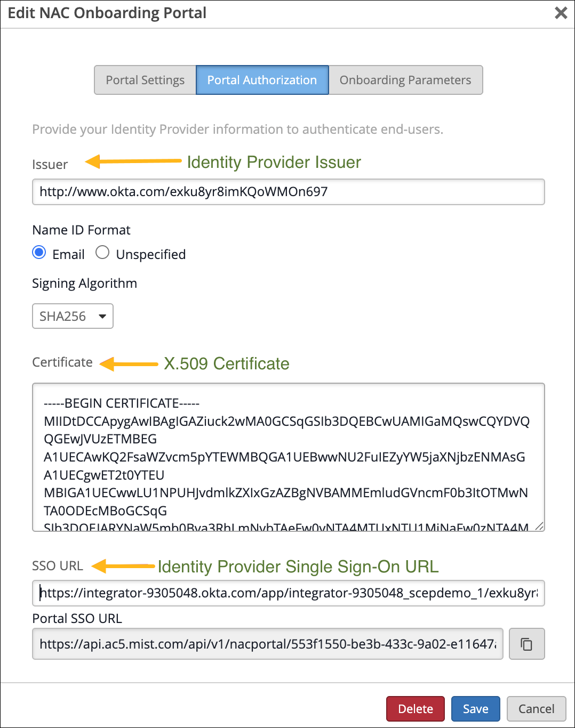Go to the Onboarding Parameters tab

point(405,80)
